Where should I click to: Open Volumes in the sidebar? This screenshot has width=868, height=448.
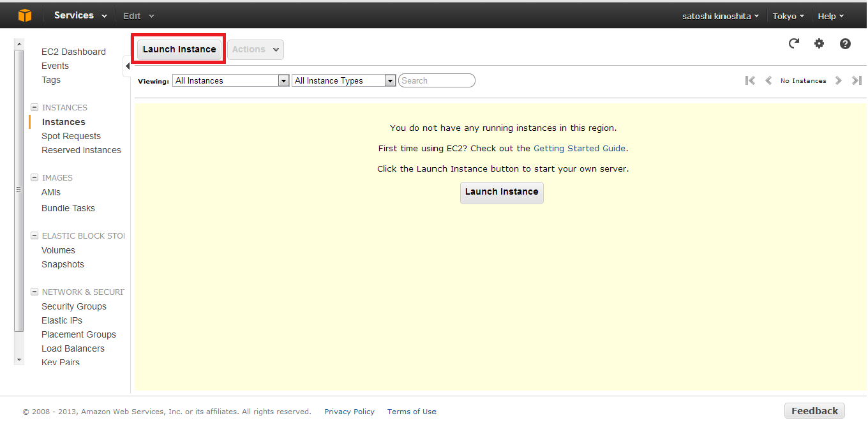click(58, 250)
